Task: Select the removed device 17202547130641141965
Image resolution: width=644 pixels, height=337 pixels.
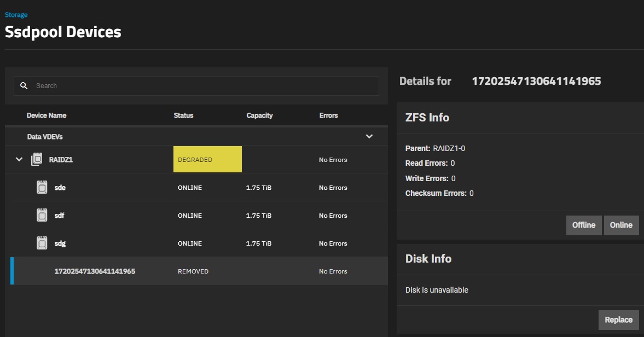Action: point(95,271)
